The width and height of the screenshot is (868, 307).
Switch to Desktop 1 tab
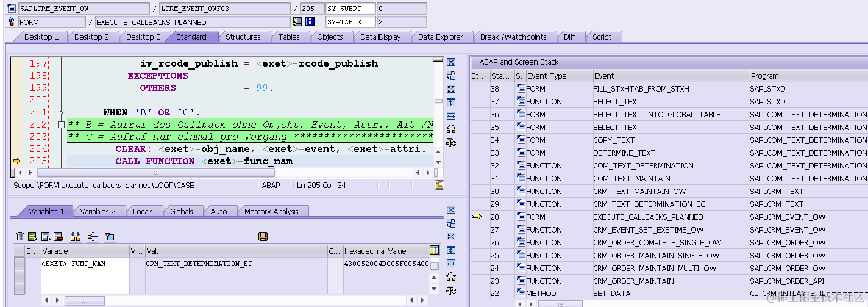tap(41, 37)
